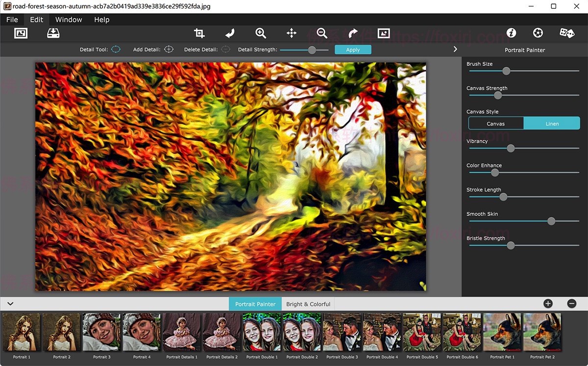The width and height of the screenshot is (588, 366).
Task: Open the Edit menu
Action: tap(36, 20)
